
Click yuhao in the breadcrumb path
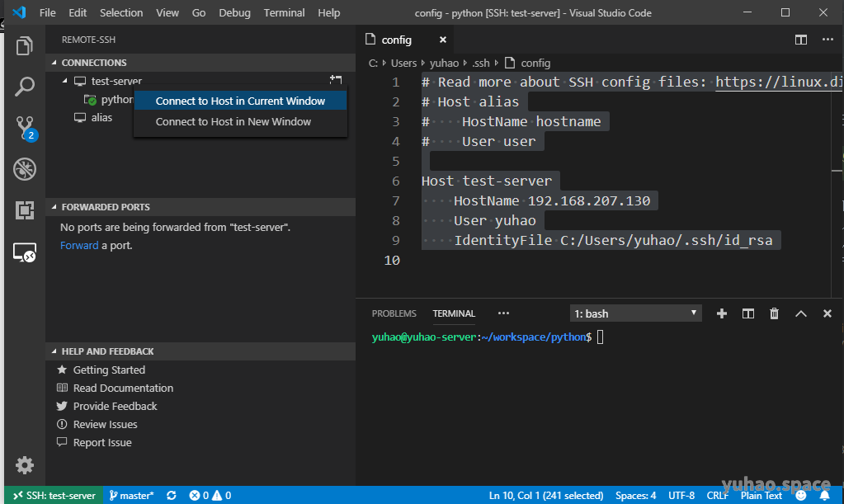444,63
